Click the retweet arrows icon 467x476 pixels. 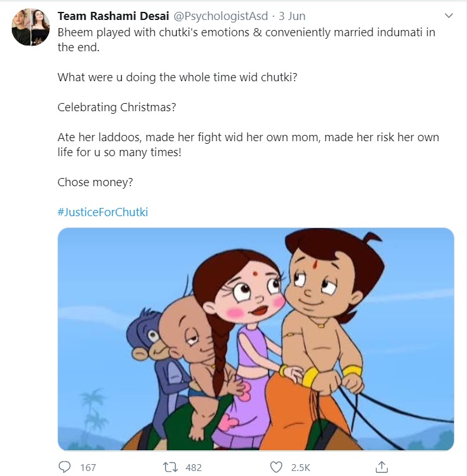169,467
